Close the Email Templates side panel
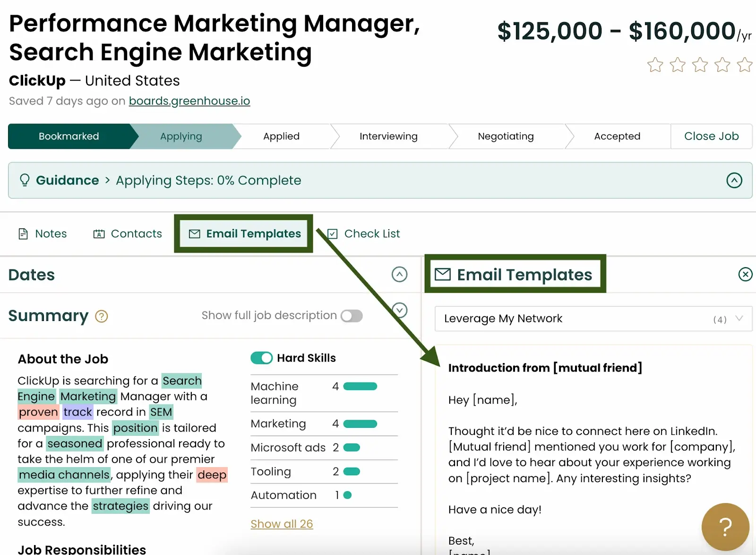 pos(745,274)
